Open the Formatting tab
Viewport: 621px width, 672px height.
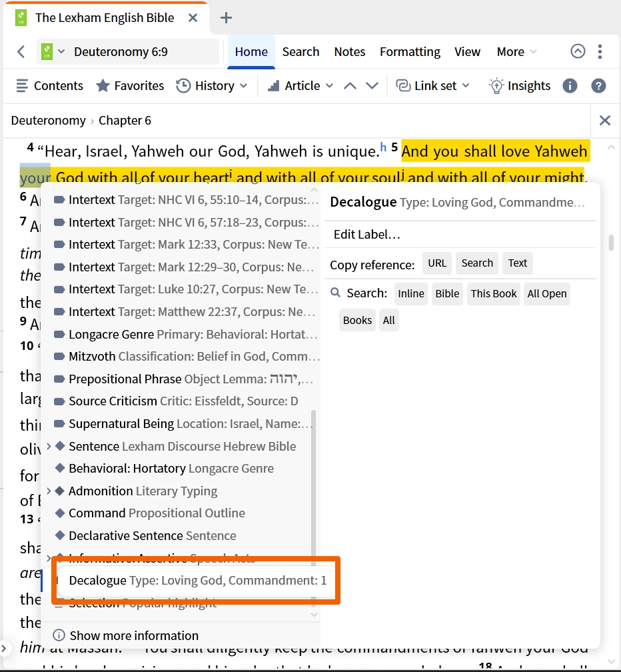click(x=410, y=52)
